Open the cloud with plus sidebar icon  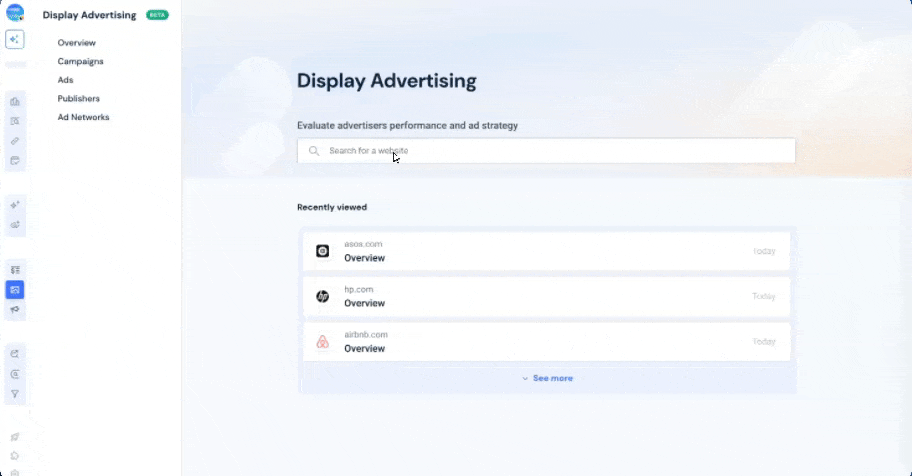coord(15,225)
